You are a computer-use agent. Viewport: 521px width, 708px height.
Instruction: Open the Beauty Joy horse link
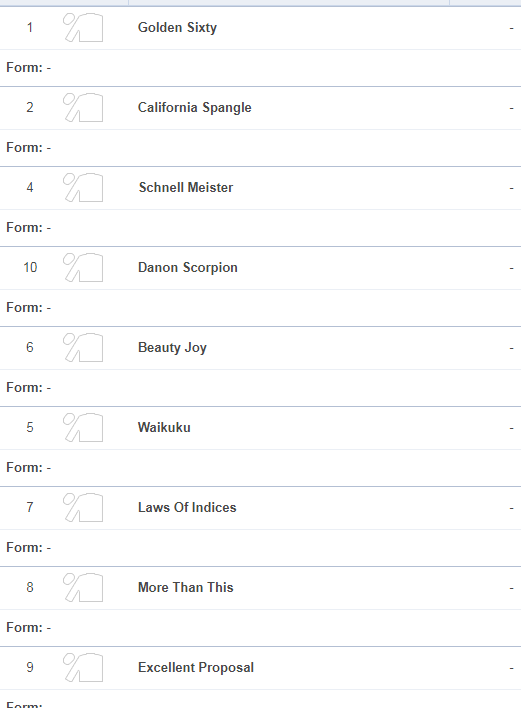[x=172, y=347]
